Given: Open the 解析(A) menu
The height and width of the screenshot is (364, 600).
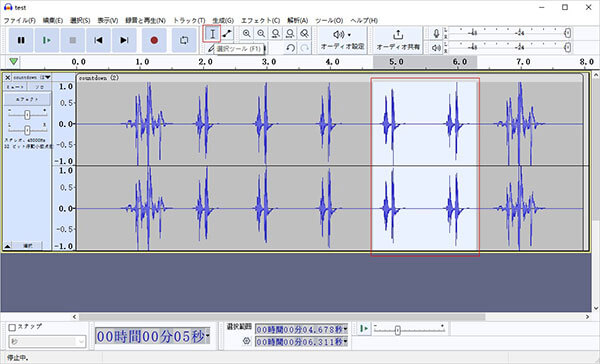Looking at the screenshot, I should click(297, 20).
